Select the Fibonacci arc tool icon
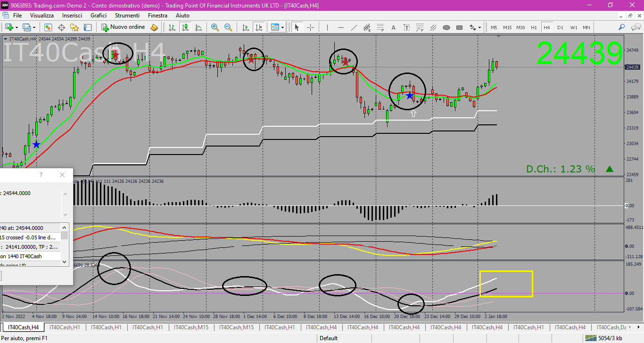This screenshot has height=343, width=644. (x=420, y=27)
